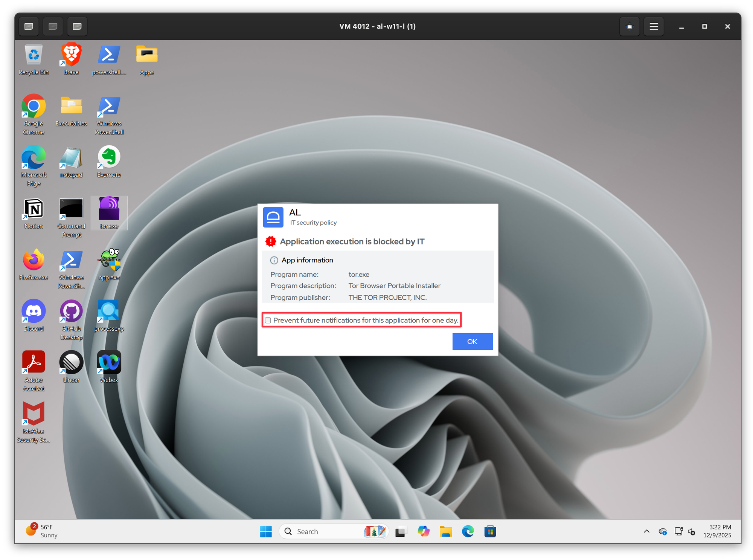Open Windows Start menu
Screen dimensions: 753x560
266,531
